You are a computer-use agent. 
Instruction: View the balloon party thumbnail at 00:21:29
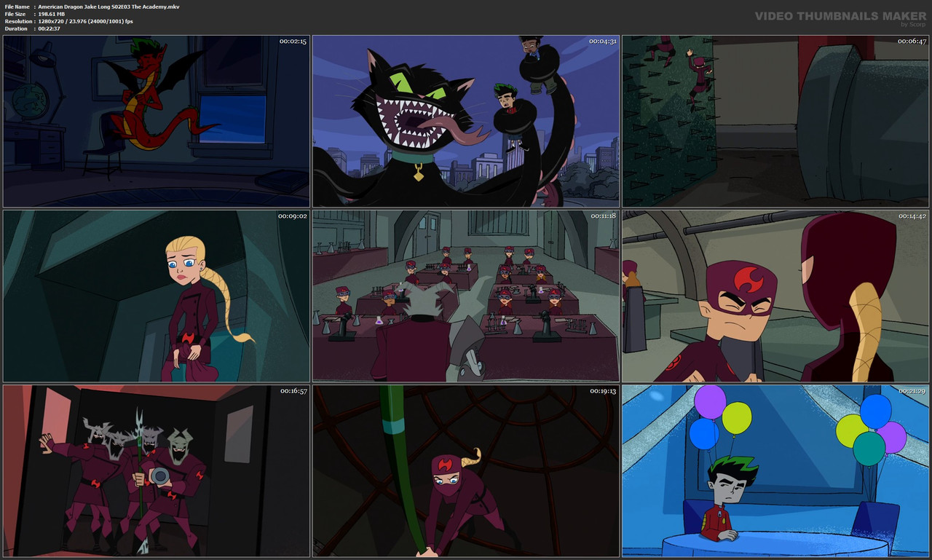(774, 470)
